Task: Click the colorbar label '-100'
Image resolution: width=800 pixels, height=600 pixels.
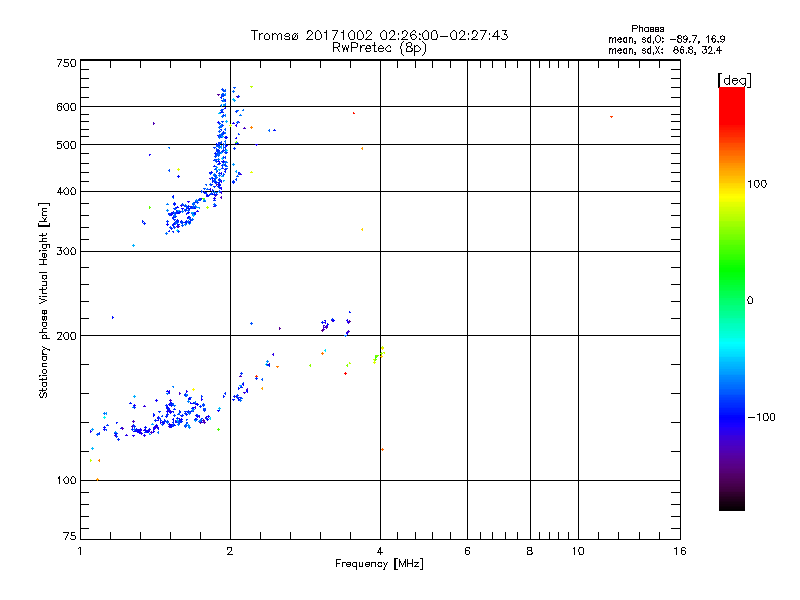Action: pyautogui.click(x=761, y=417)
